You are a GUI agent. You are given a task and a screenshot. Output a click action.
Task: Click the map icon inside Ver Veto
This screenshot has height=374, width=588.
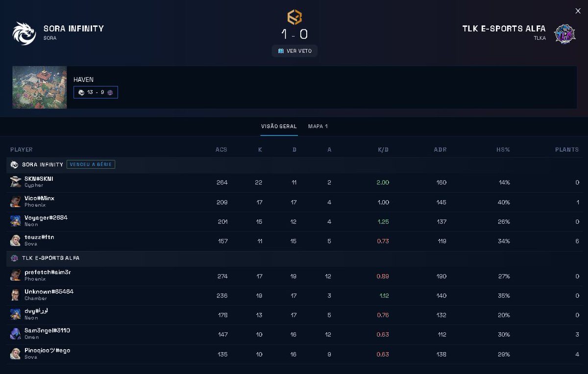(x=281, y=51)
